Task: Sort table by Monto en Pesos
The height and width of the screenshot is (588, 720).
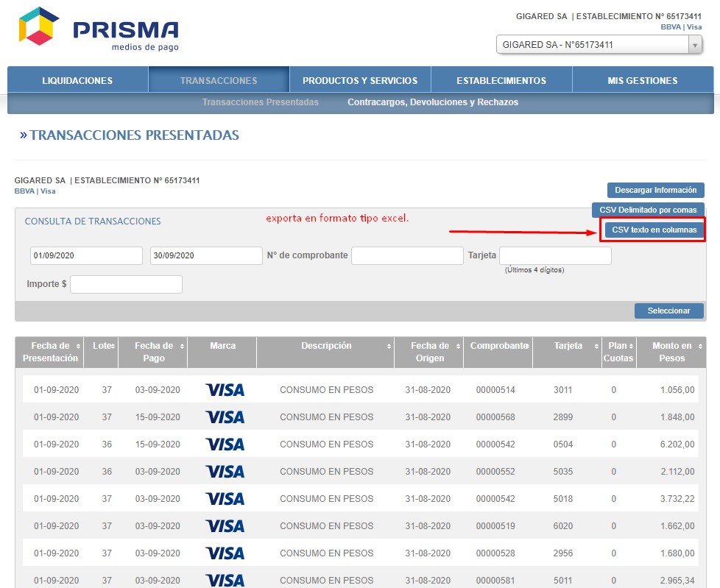Action: click(671, 352)
